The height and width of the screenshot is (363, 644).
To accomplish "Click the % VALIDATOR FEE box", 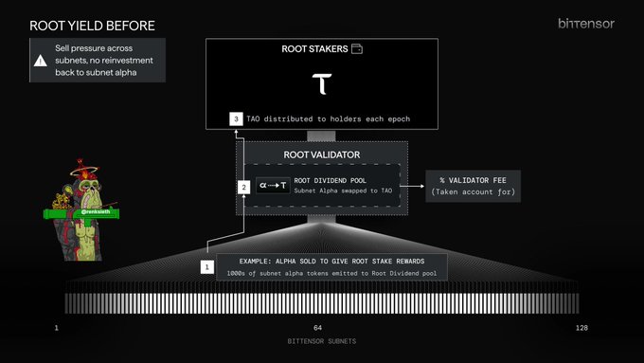I will 474,186.
